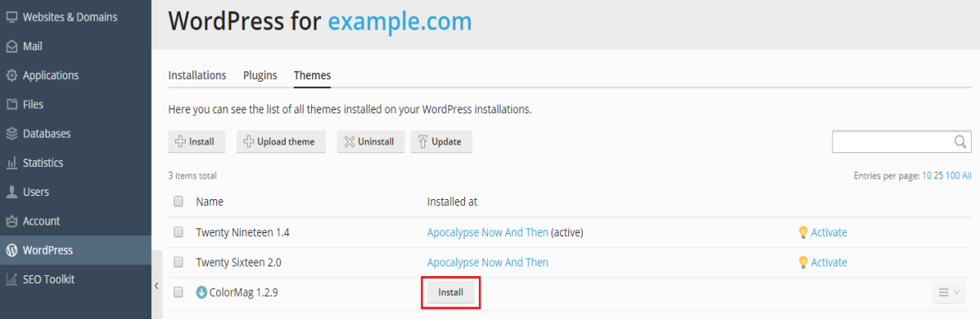980x319 pixels.
Task: Collapse the sidebar with the arrow handle
Action: [x=156, y=285]
